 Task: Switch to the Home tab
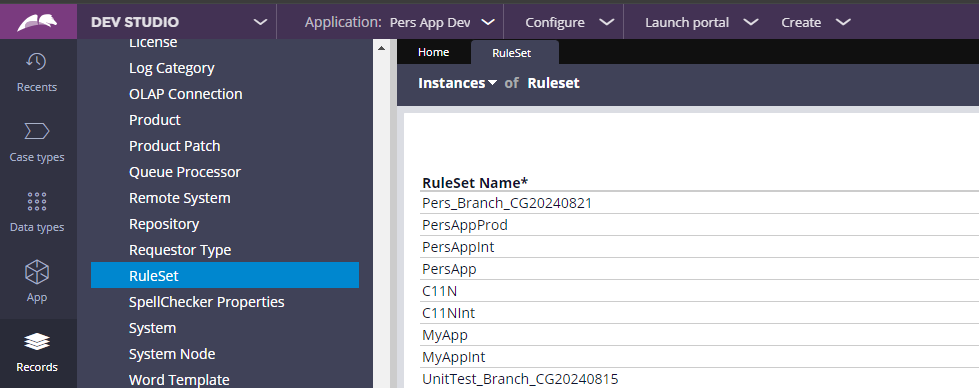click(433, 52)
